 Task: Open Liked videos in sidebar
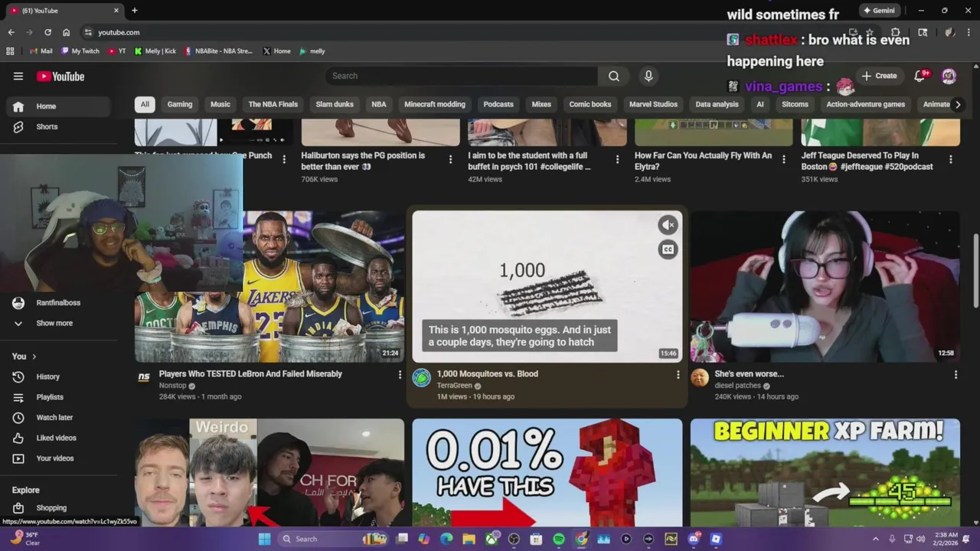(x=60, y=438)
